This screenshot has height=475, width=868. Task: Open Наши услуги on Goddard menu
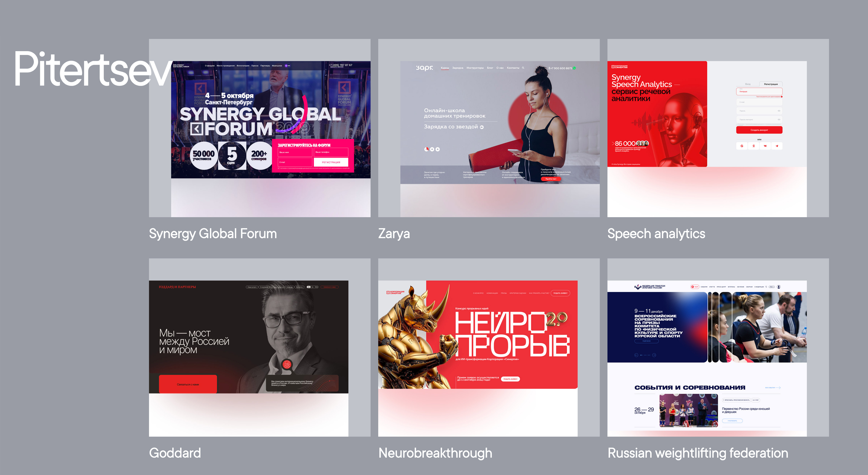tap(252, 287)
